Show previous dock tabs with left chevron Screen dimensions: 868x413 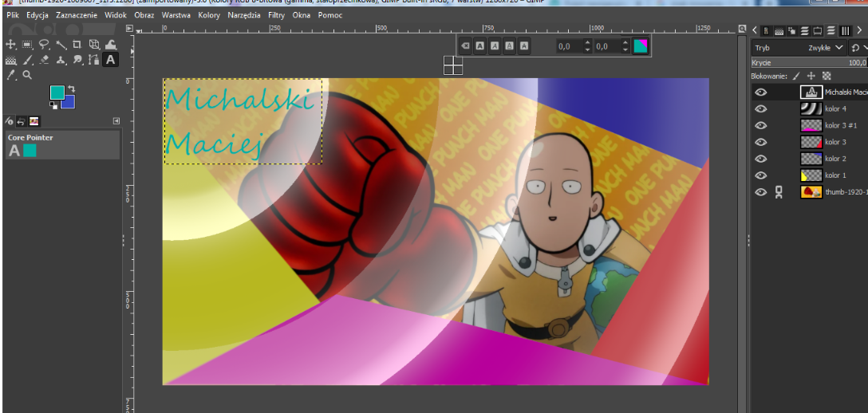coord(755,30)
